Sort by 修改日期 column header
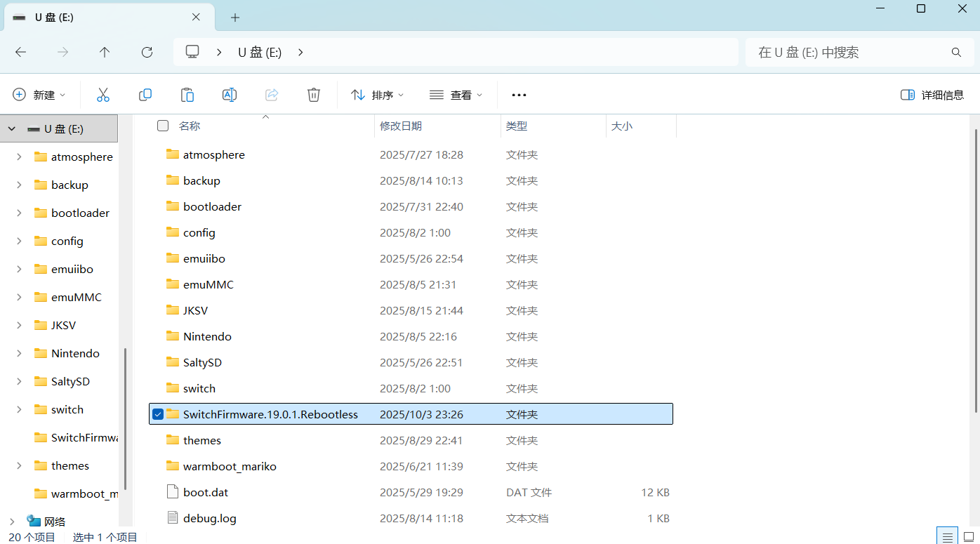Viewport: 980px width, 544px height. click(x=401, y=126)
